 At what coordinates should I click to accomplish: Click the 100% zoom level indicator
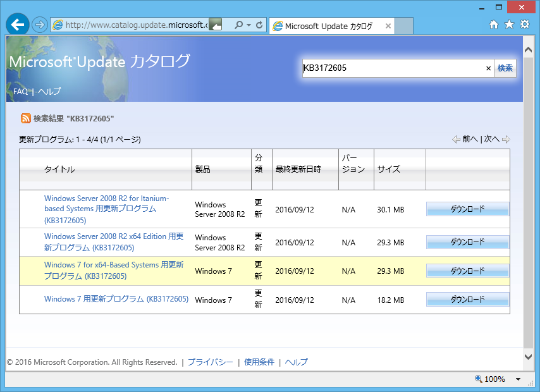(x=490, y=379)
